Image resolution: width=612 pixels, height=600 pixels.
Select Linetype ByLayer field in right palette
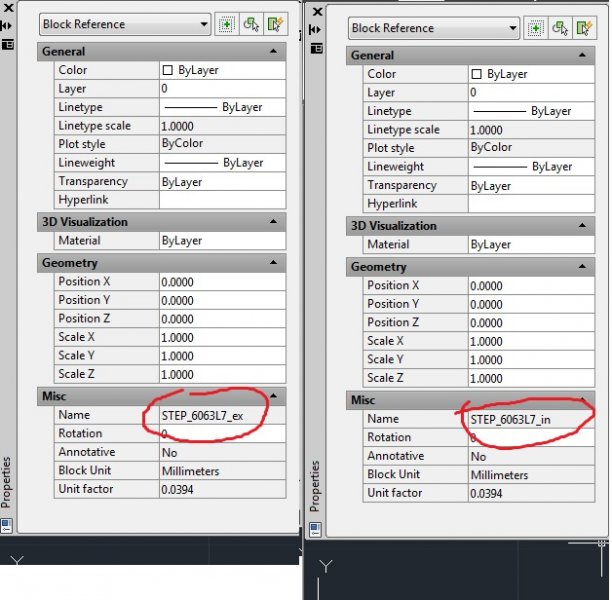click(x=532, y=111)
